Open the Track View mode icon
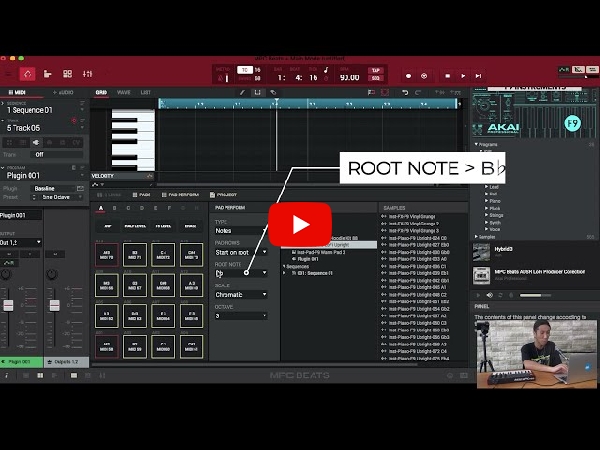 (47, 74)
